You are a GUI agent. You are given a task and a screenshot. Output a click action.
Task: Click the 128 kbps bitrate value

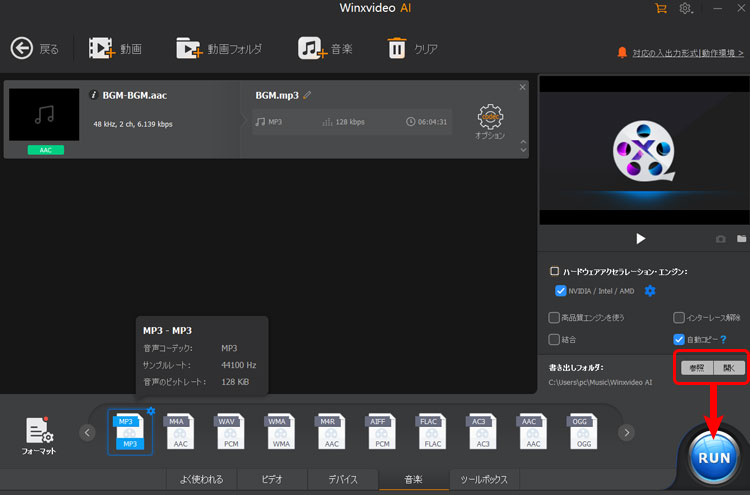click(350, 122)
